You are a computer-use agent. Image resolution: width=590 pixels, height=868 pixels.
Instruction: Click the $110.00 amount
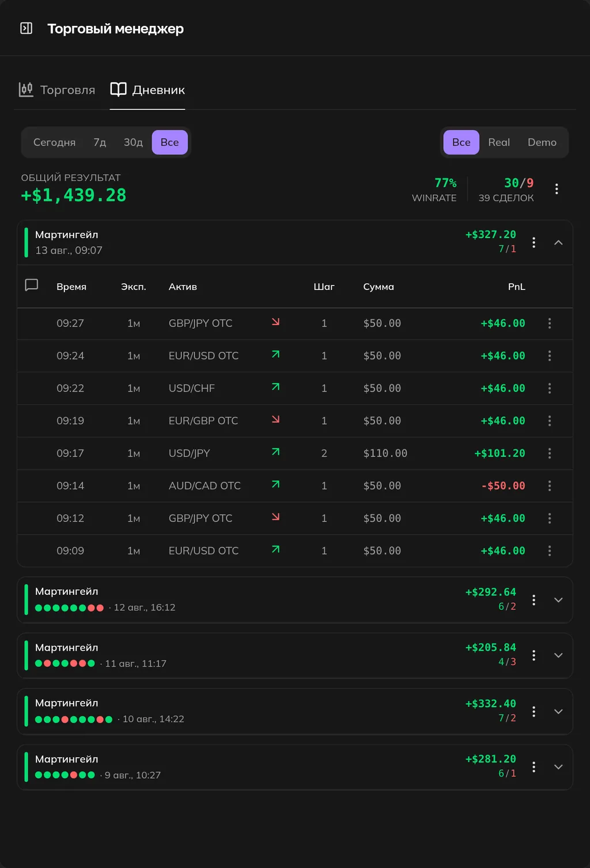(x=385, y=454)
